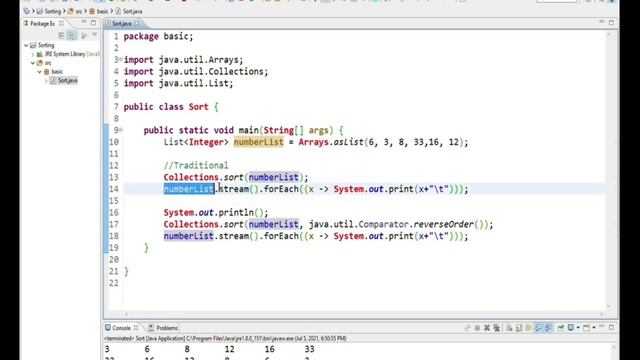Maximize the editor area
640x360 pixels.
tap(611, 22)
